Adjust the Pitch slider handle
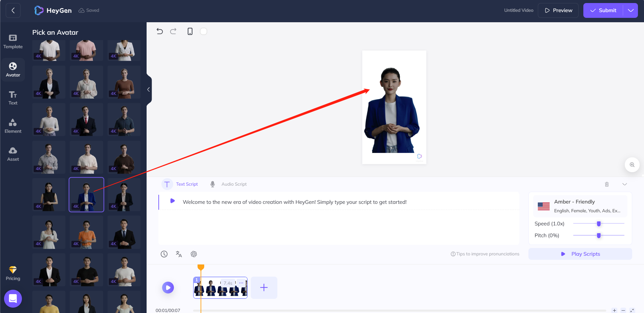This screenshot has width=644, height=313. pos(599,236)
